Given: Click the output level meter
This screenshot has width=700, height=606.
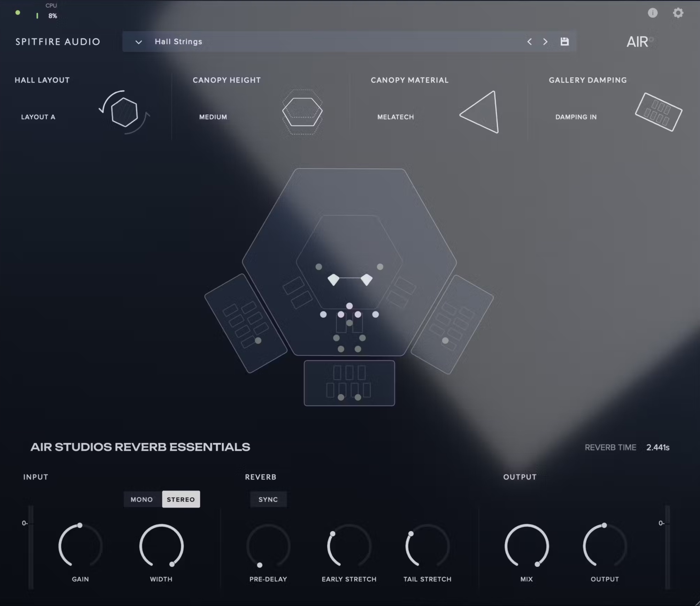Looking at the screenshot, I should [667, 547].
